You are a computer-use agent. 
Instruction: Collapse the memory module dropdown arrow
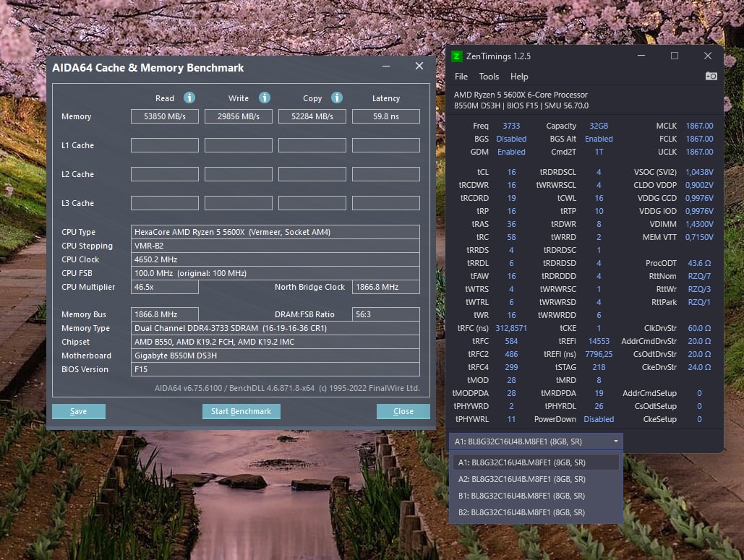tap(615, 441)
